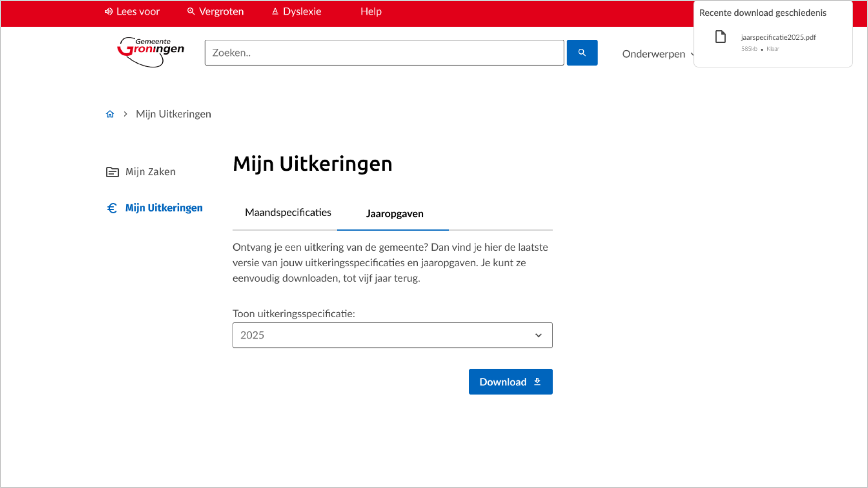Click the breadcrumb chevron separator
Viewport: 868px width, 488px height.
tap(125, 114)
